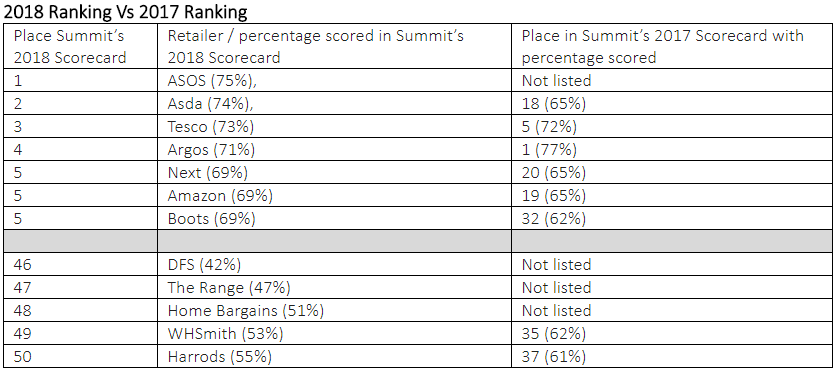Click the Asda (74%) cell

pyautogui.click(x=334, y=103)
